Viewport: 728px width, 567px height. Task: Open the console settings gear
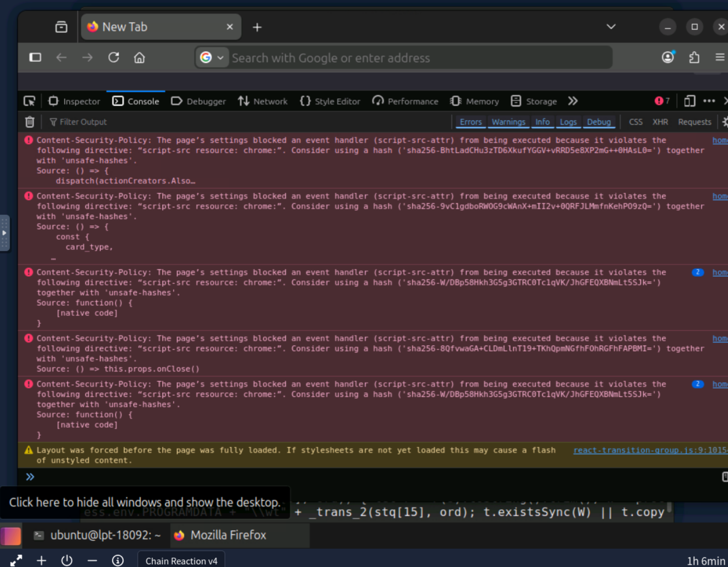click(725, 122)
